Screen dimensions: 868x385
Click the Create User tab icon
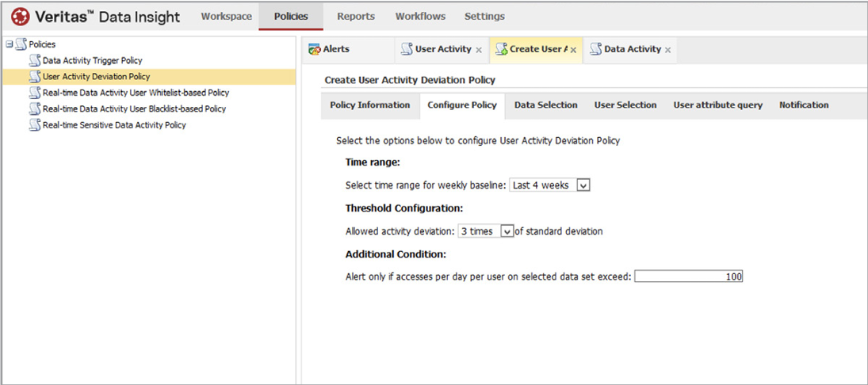coord(501,49)
